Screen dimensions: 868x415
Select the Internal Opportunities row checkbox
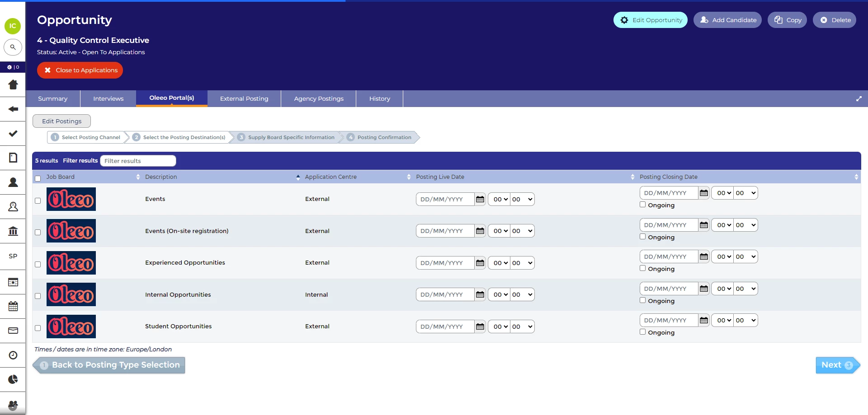pyautogui.click(x=38, y=296)
